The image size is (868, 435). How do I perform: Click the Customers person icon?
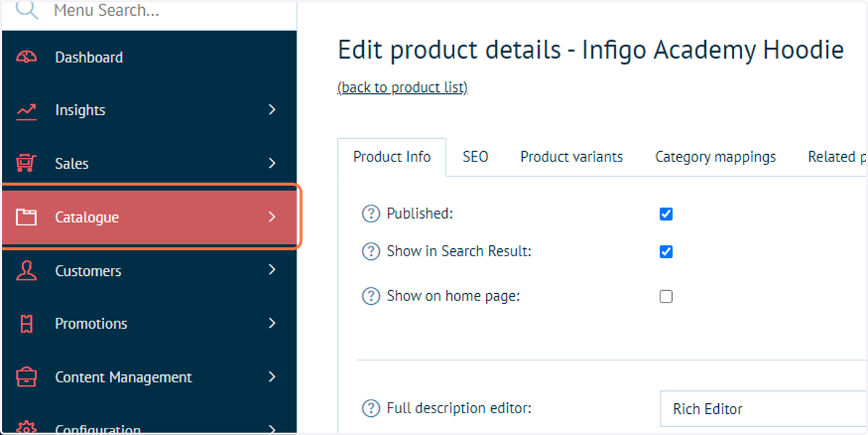[27, 271]
